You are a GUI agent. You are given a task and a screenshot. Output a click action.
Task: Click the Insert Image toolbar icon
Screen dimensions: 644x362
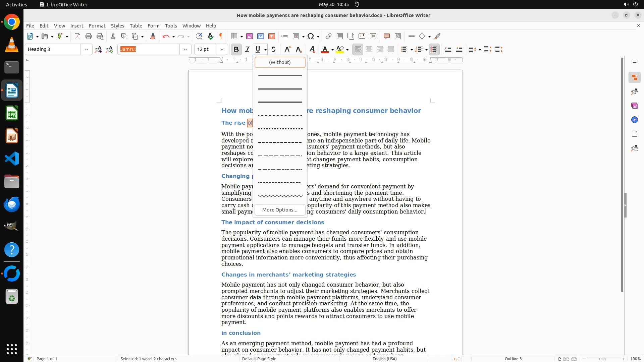click(x=249, y=36)
